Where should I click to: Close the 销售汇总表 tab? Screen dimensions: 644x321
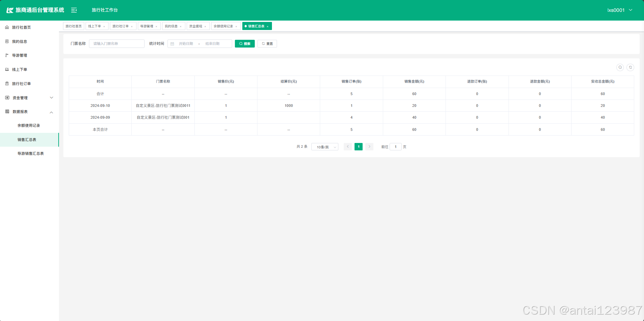point(268,26)
